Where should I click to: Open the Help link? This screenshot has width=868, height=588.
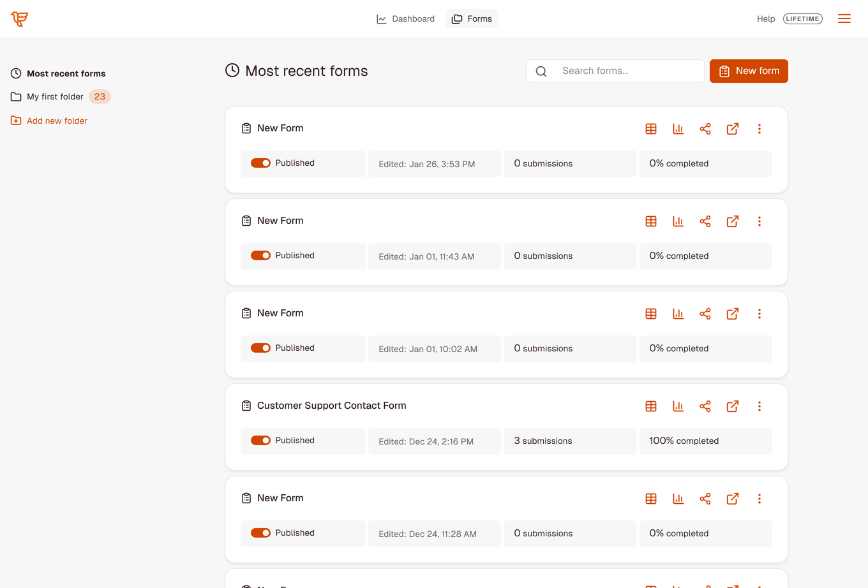pyautogui.click(x=766, y=18)
